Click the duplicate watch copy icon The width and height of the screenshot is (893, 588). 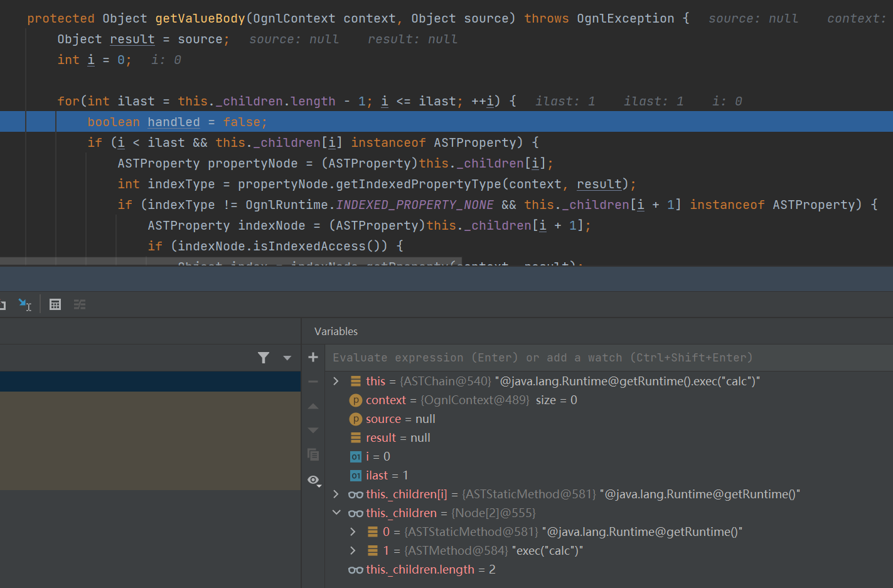[313, 454]
